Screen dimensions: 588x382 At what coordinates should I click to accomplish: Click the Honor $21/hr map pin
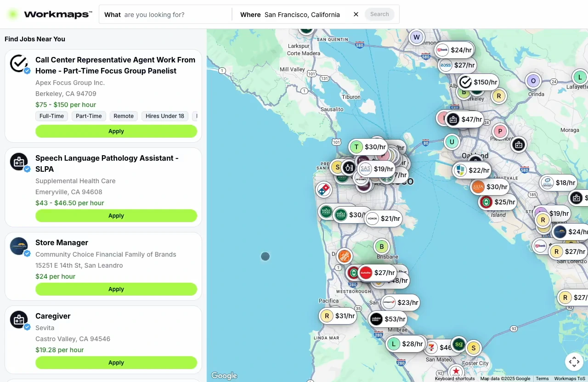coord(384,219)
